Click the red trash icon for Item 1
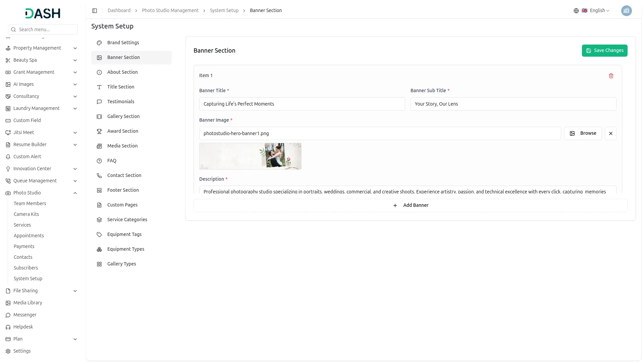The height and width of the screenshot is (362, 644). coord(611,76)
